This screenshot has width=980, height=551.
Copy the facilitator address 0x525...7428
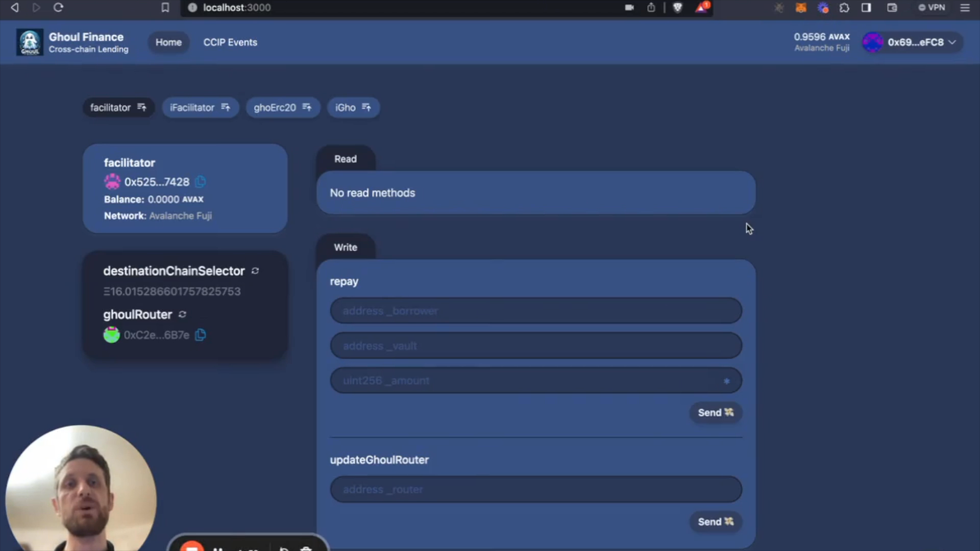(201, 182)
